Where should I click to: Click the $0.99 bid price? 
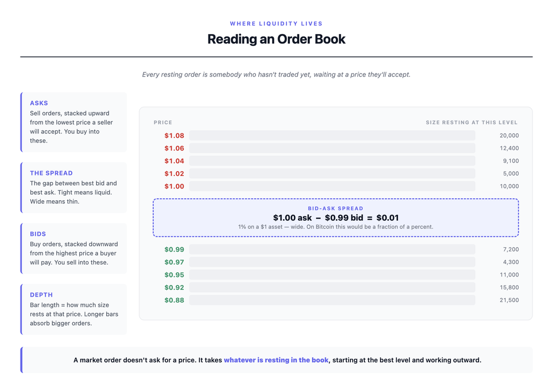tap(174, 249)
